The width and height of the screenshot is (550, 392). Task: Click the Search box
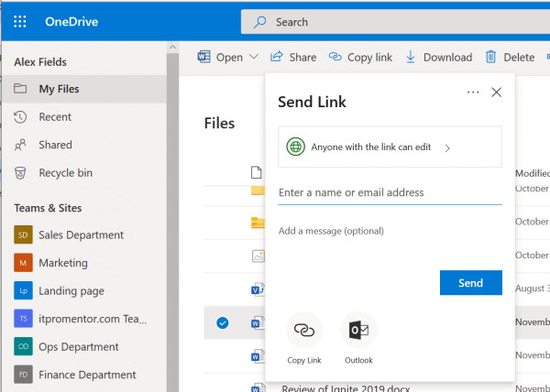[x=395, y=22]
